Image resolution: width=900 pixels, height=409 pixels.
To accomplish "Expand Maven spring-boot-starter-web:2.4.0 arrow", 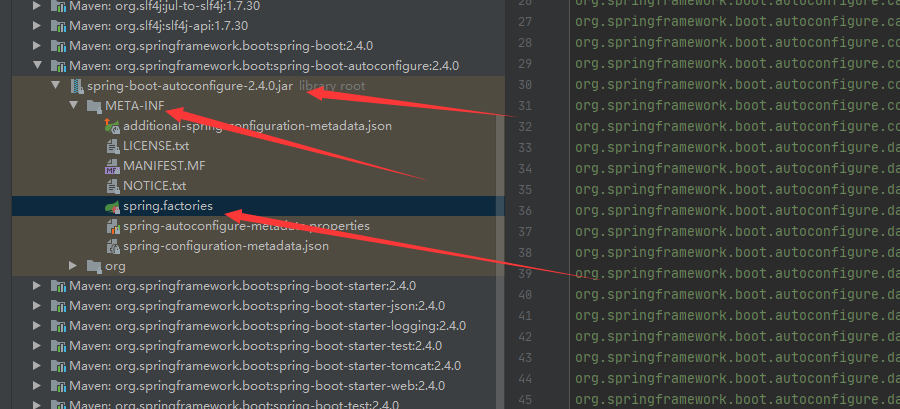I will click(x=37, y=386).
